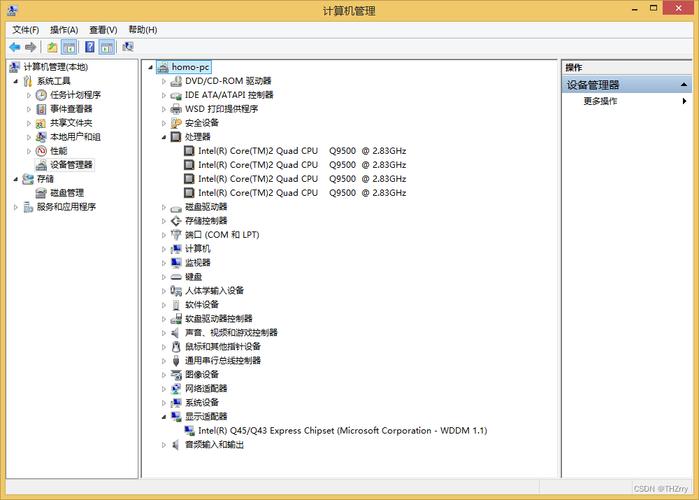Expand the IDE ATA/ATAPI 控制器 node
This screenshot has height=500, width=699.
click(164, 95)
